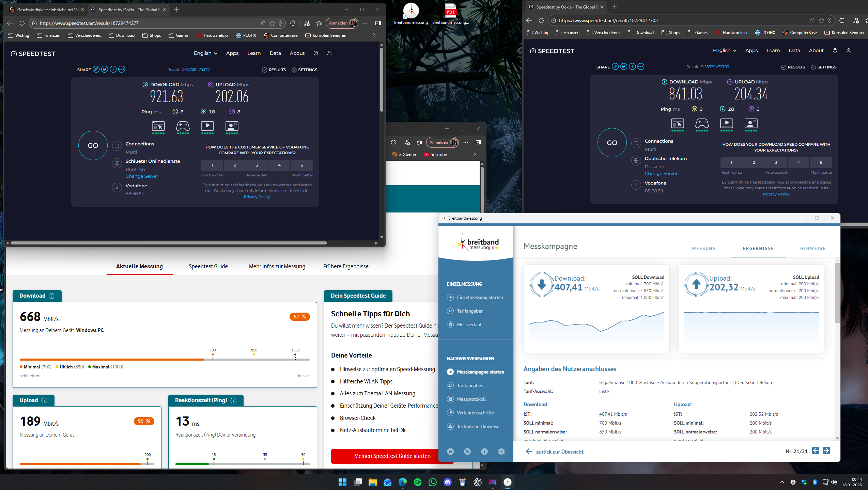Screen dimensions: 868x490
Task: Switch to the HINWEISE tab in Breitbandmessung
Action: 812,249
